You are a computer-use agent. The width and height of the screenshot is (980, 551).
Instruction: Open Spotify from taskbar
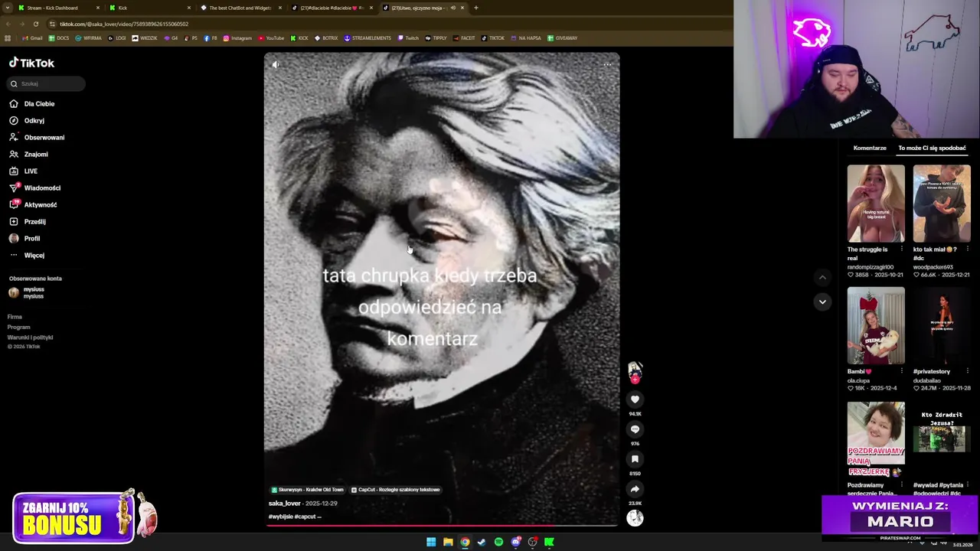pos(498,542)
